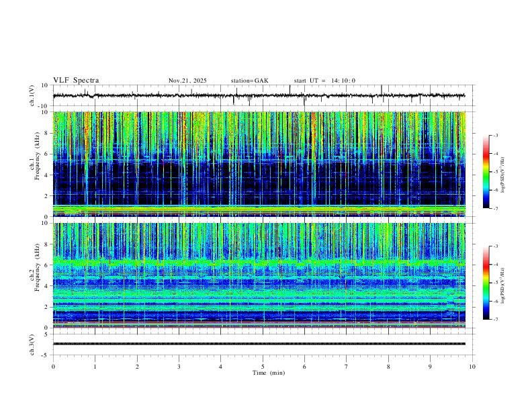Click the ch.2 spectrogram panel
Screen dimensions: 532x411
[259, 275]
